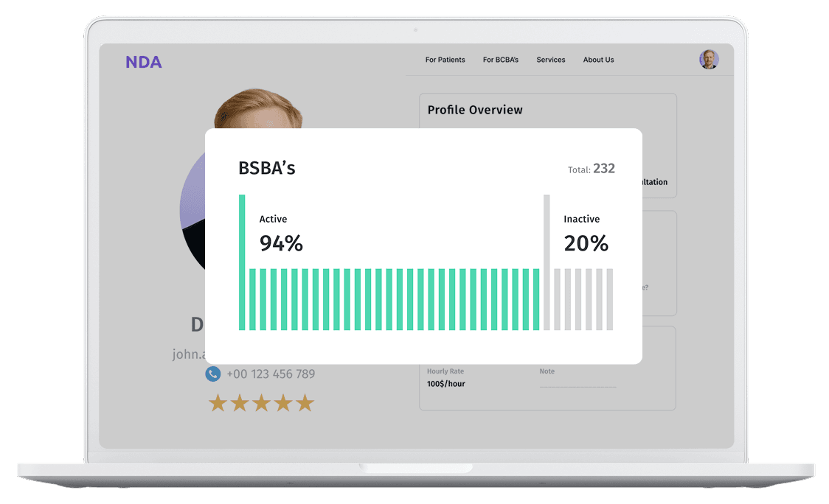Open the For Patients menu

click(x=445, y=60)
